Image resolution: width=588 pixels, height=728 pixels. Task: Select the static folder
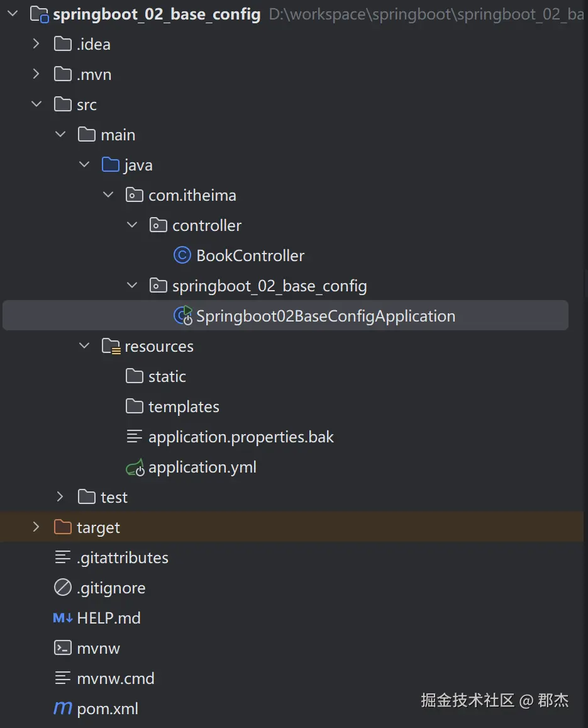[167, 376]
